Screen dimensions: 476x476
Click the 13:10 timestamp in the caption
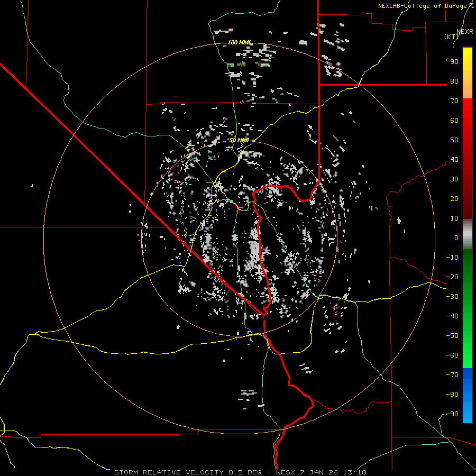pos(354,472)
